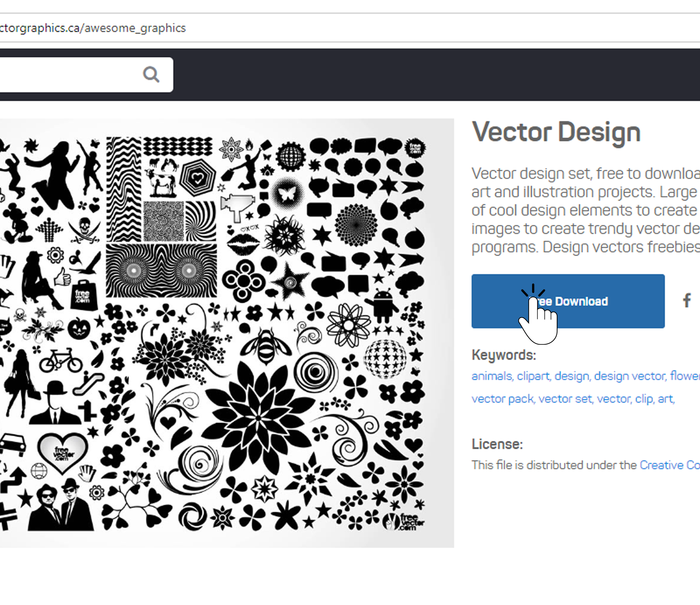
Task: Click the Vector Design page heading
Action: (556, 132)
